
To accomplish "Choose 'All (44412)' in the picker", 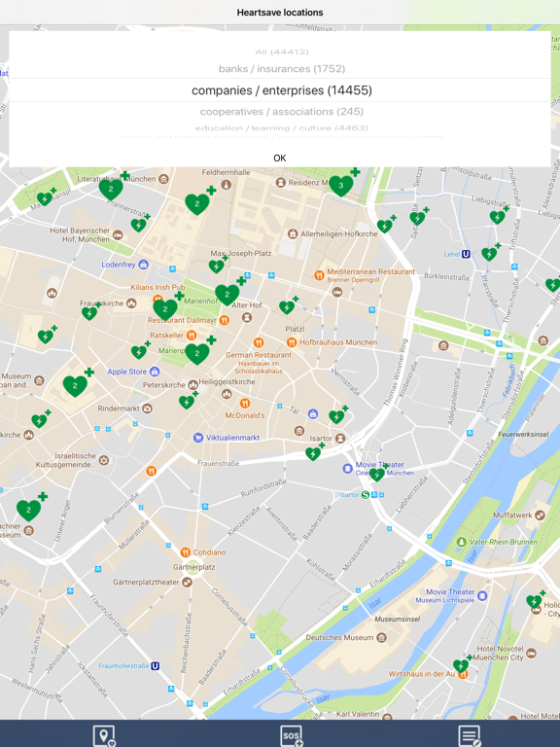I will [281, 52].
